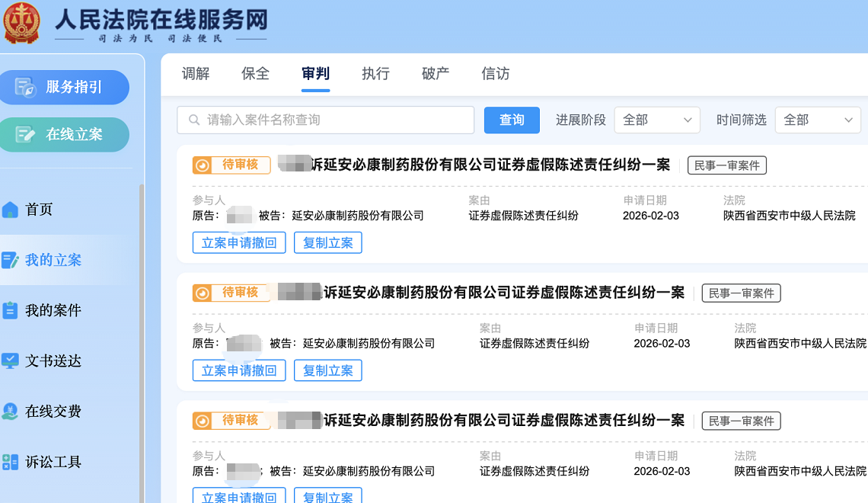Open the 首页 (Home) sidebar icon
Viewport: 868px width, 503px height.
tap(8, 209)
